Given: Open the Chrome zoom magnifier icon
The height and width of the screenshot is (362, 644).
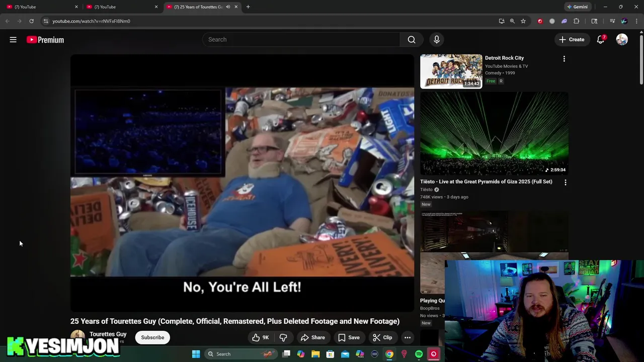Looking at the screenshot, I should click(x=512, y=21).
